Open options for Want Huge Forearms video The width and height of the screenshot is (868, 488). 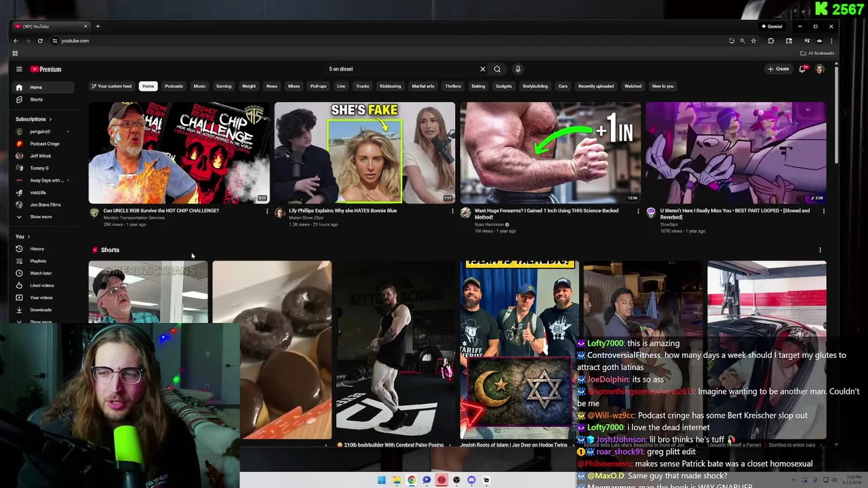pos(638,211)
